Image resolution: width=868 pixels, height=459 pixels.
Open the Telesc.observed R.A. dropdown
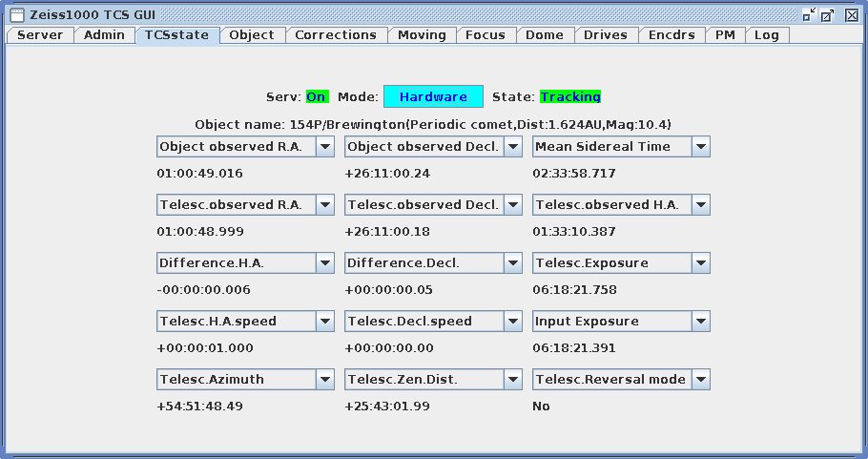pos(245,205)
